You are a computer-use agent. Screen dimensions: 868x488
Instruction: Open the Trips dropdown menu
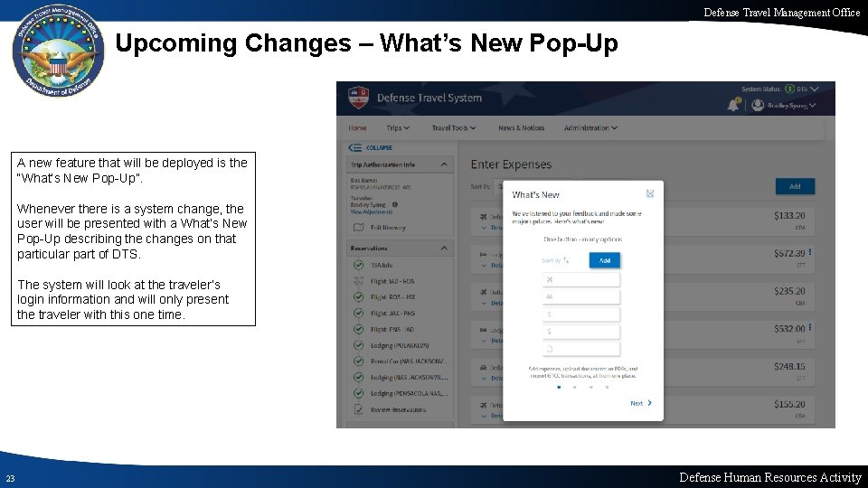[398, 127]
